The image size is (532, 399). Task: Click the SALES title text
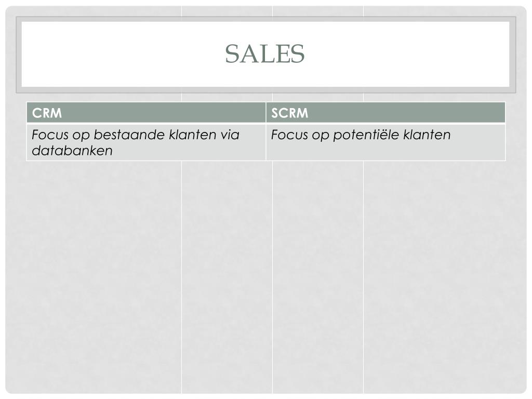(x=264, y=54)
